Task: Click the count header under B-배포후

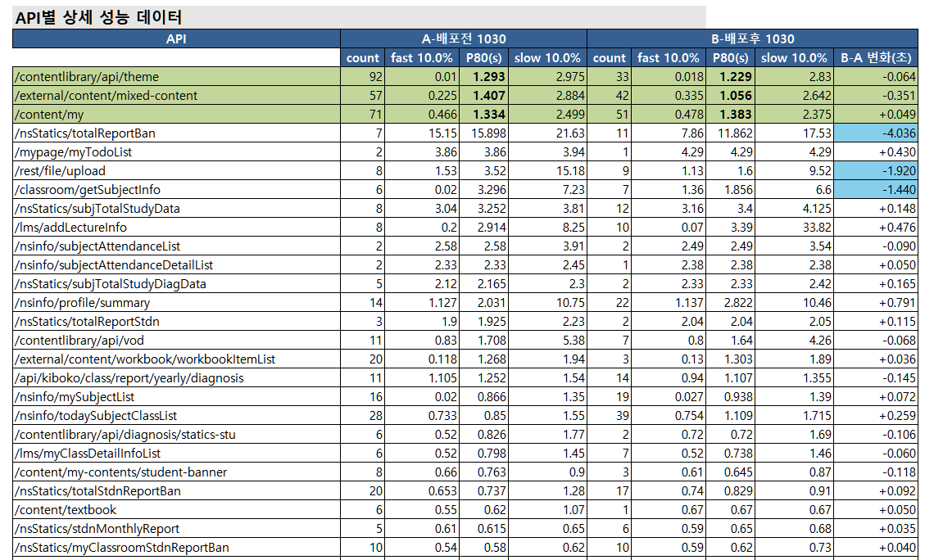Action: point(609,58)
